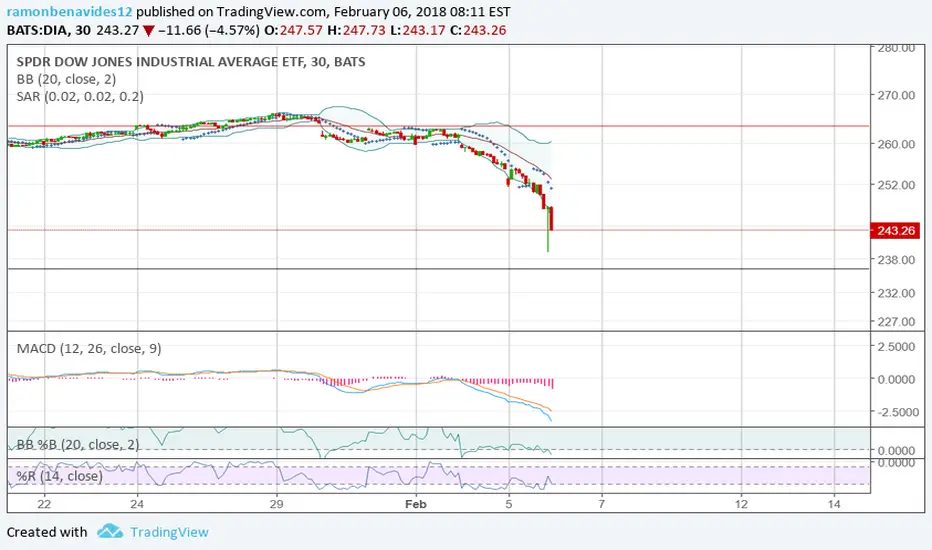This screenshot has width=932, height=550.
Task: Click the BB %B (20, close, 2) label
Action: pyautogui.click(x=78, y=444)
